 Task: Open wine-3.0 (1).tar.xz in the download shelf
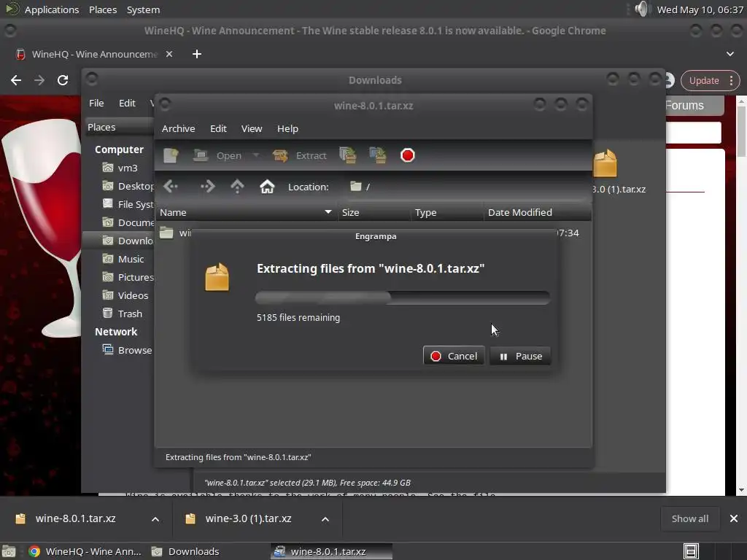pyautogui.click(x=239, y=518)
